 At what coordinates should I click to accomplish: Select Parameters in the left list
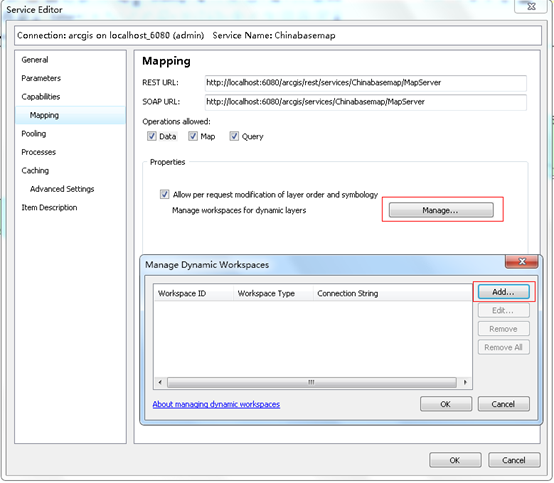41,78
